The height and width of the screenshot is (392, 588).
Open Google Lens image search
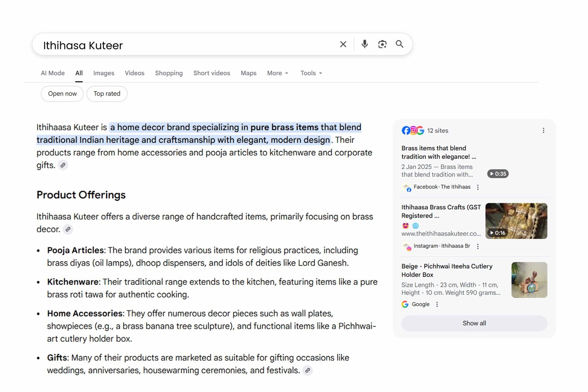(x=382, y=44)
